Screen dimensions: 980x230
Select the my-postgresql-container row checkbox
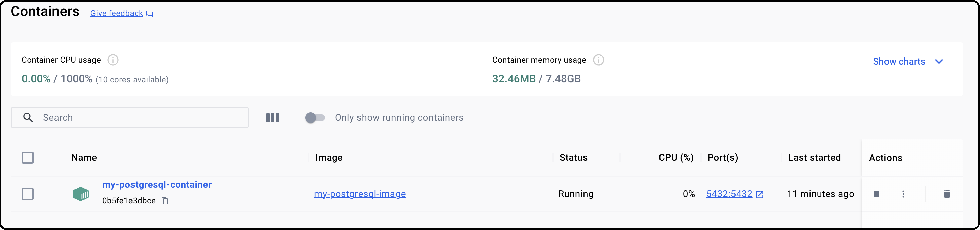pos(27,194)
